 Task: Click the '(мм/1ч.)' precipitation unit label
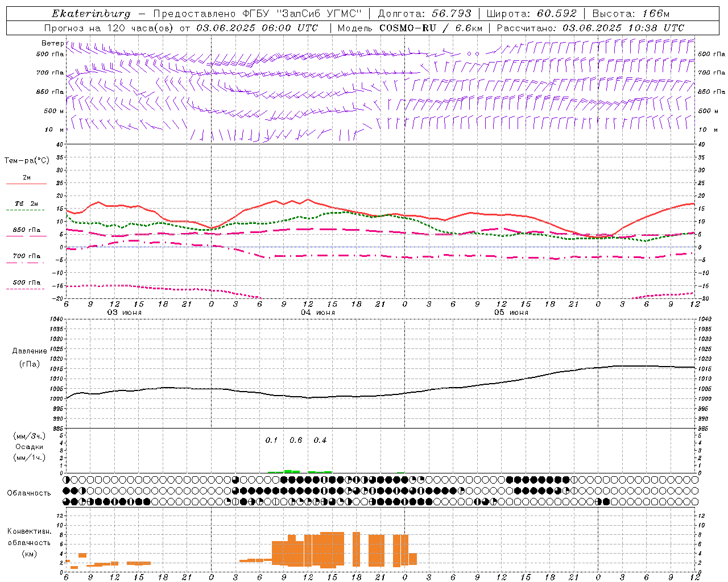pos(30,458)
